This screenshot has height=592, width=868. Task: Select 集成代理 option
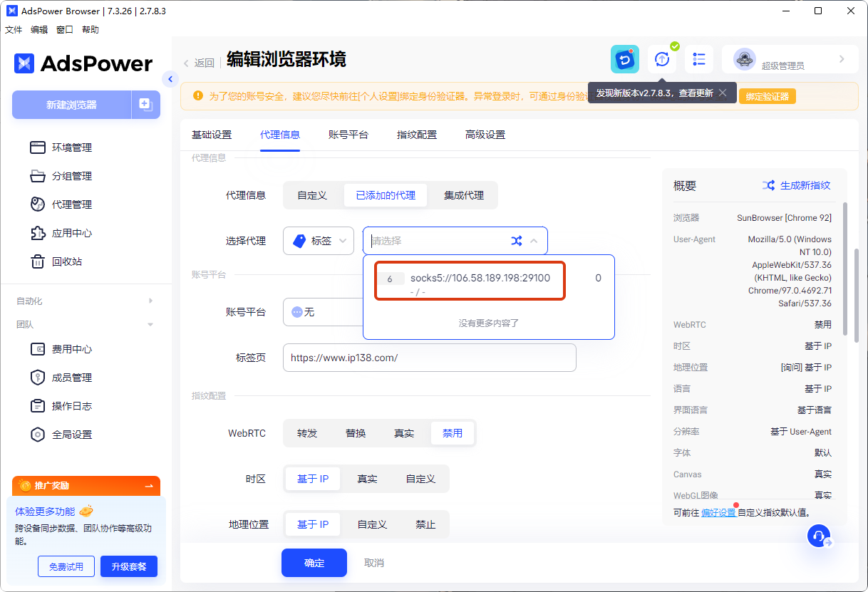pos(464,195)
